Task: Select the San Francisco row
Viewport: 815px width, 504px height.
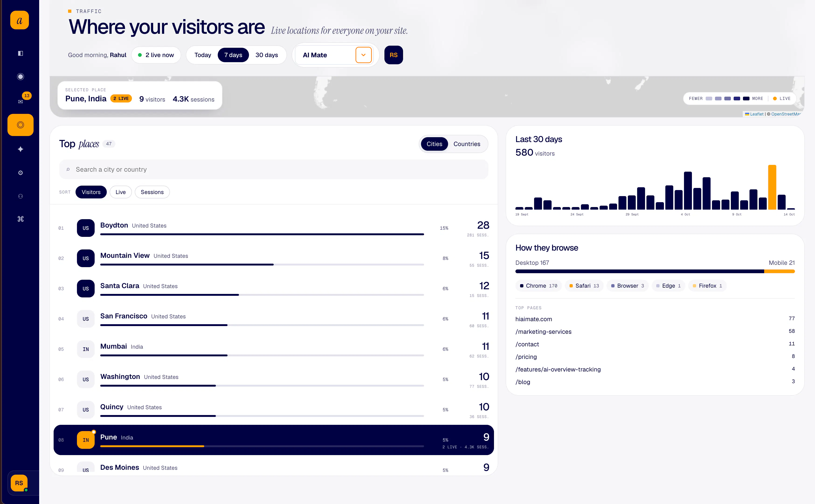Action: click(x=273, y=319)
